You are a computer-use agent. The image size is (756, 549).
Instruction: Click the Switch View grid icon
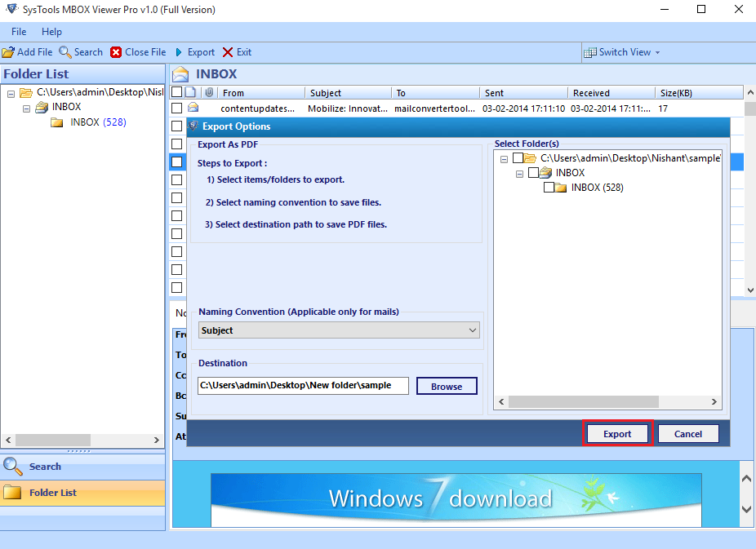point(589,52)
